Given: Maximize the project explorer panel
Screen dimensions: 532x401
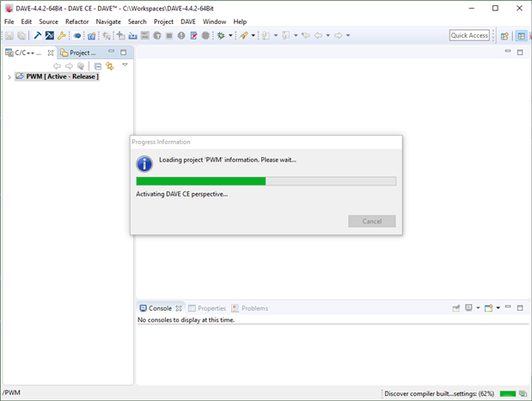Looking at the screenshot, I should [124, 52].
